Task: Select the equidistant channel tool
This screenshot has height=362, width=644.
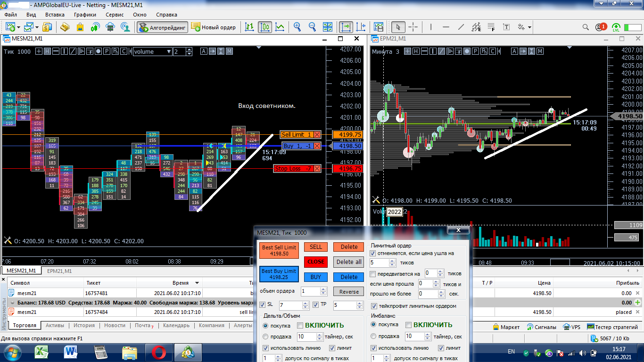Action: 477,27
